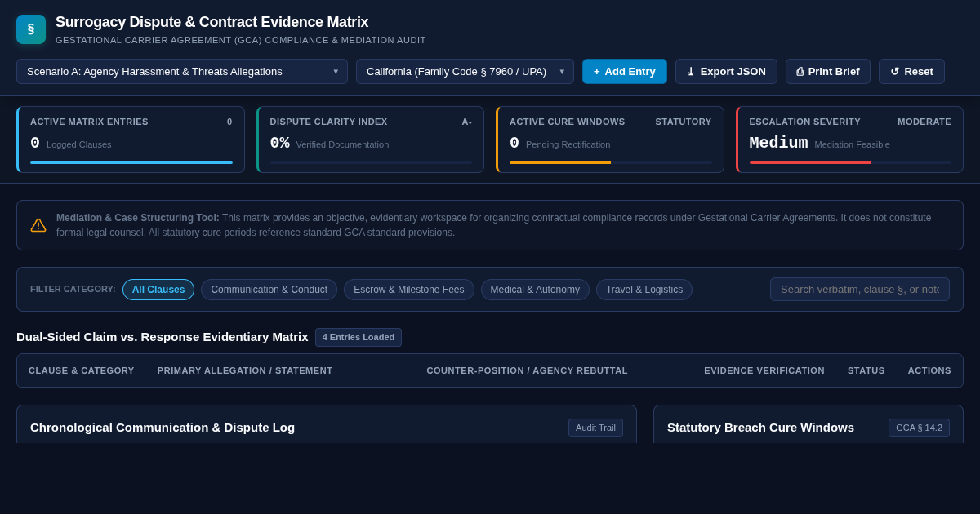Click the Clause & Category column header
This screenshot has height=514, width=980.
[82, 370]
